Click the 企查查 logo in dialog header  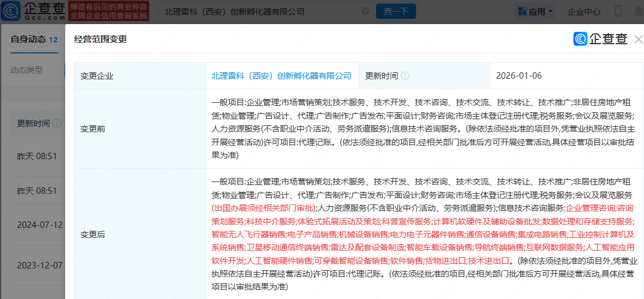[600, 39]
